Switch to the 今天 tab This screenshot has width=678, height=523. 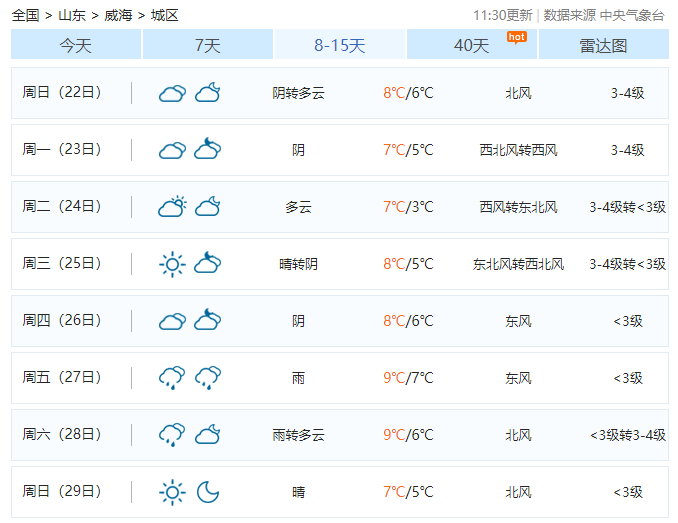click(76, 45)
